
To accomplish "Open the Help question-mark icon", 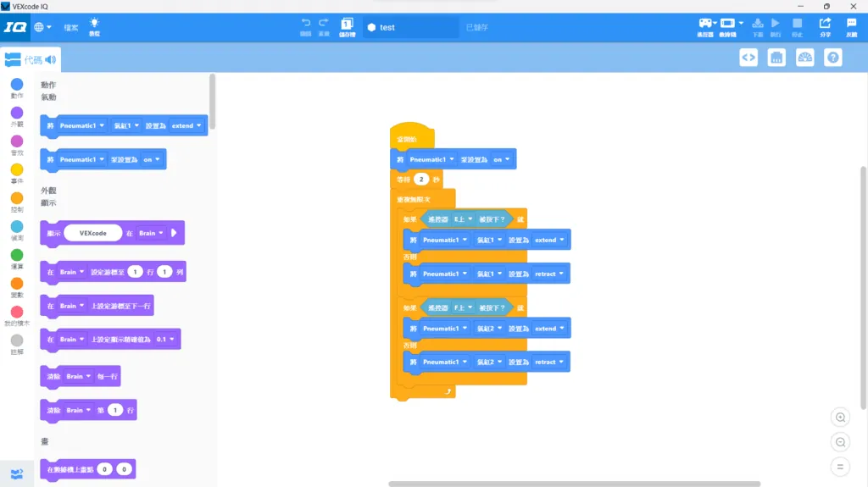I will tap(833, 58).
